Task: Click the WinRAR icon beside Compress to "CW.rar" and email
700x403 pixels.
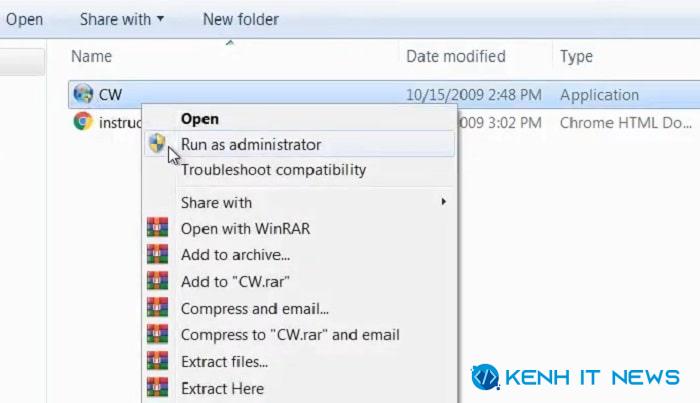Action: point(158,334)
